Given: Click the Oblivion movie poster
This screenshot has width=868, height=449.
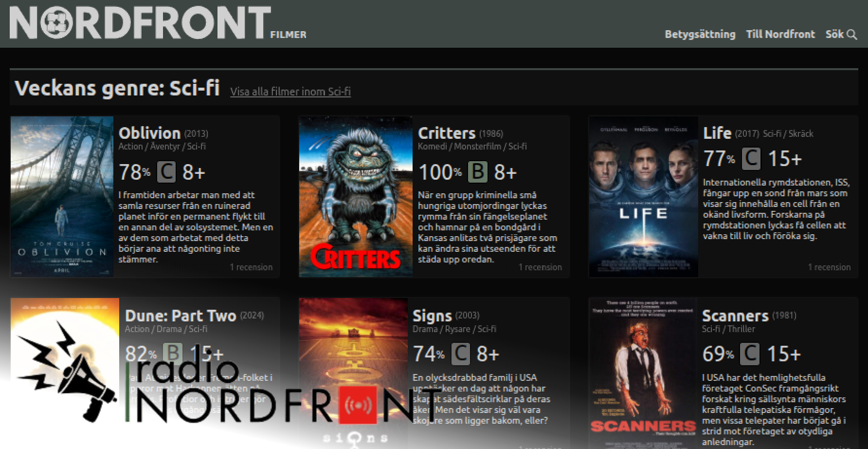Looking at the screenshot, I should click(x=62, y=197).
